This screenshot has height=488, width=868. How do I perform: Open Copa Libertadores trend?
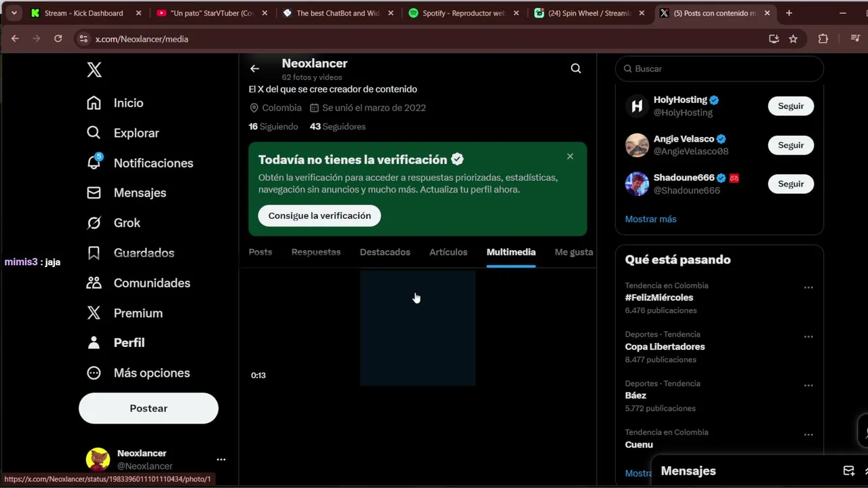(665, 346)
